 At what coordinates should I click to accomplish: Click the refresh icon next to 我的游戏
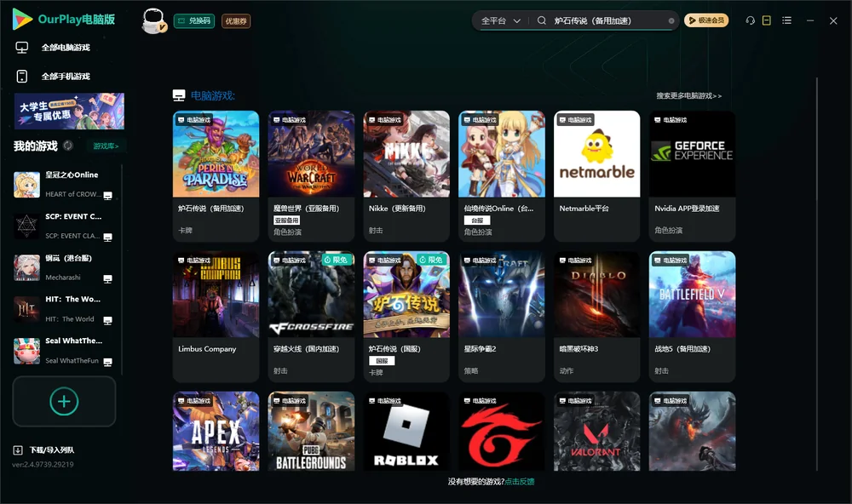pos(68,146)
